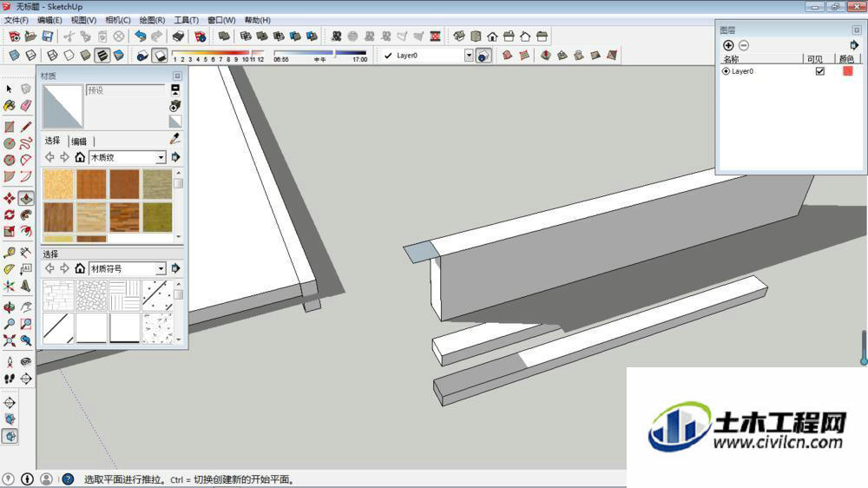
Task: Select the Zoom magnifier tool
Action: click(x=9, y=324)
